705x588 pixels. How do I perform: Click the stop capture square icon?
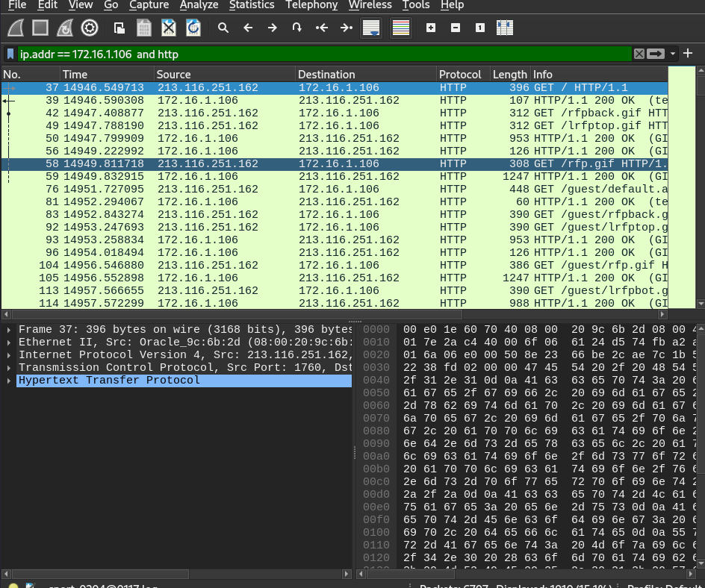(x=40, y=28)
